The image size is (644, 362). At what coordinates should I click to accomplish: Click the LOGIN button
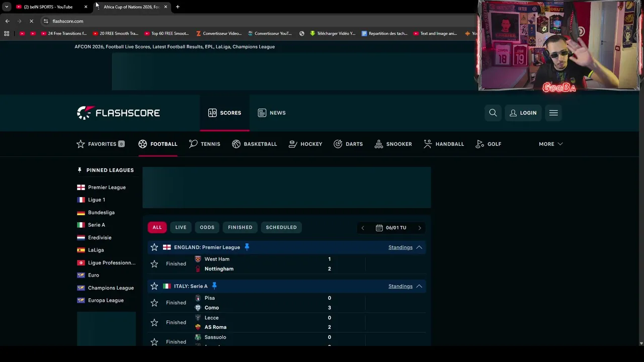point(523,113)
